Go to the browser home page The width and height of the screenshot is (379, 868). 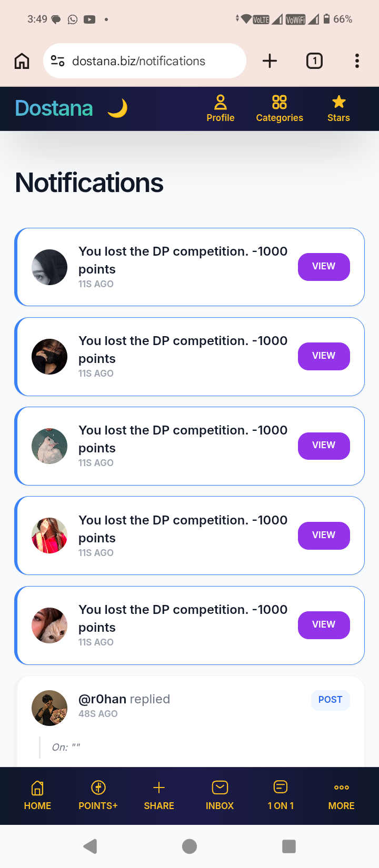pyautogui.click(x=22, y=61)
